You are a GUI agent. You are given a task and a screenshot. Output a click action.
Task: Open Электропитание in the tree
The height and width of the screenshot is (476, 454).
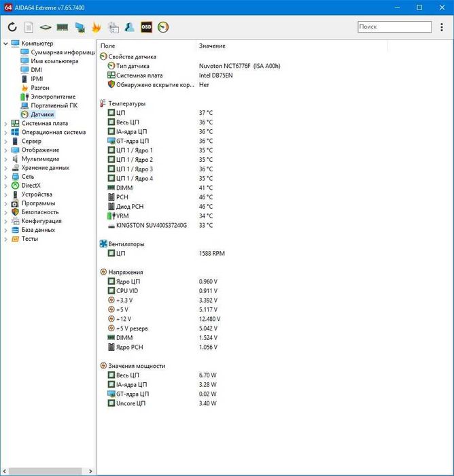coord(53,97)
